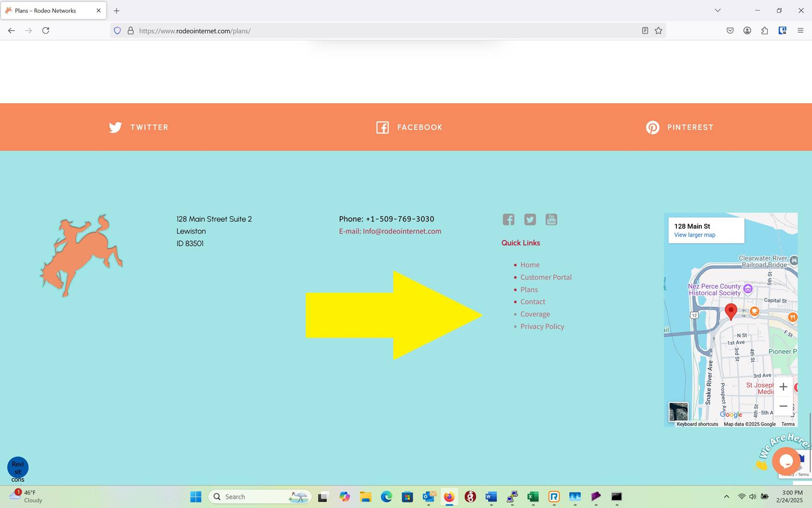Open the Facebook banner link
812x508 pixels.
(x=409, y=127)
